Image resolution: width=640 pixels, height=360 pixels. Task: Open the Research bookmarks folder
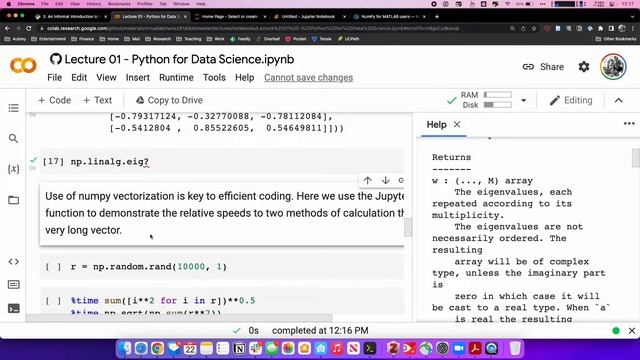click(x=158, y=39)
